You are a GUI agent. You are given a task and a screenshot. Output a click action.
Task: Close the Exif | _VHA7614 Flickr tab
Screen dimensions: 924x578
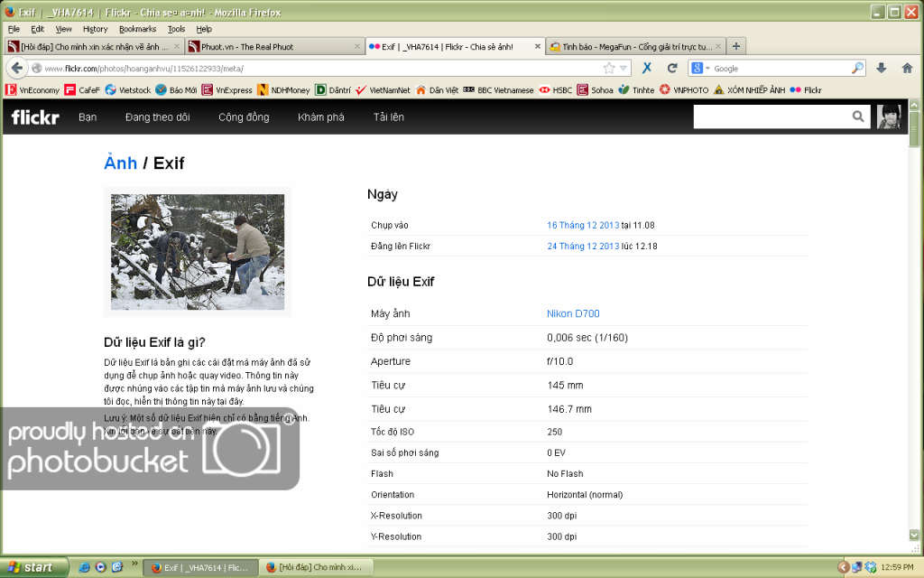tap(538, 46)
